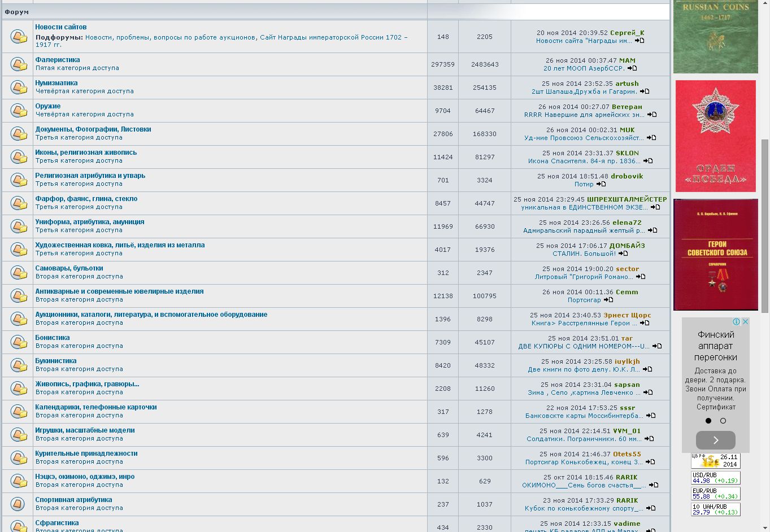770x532 pixels.
Task: Select the second carousel dot in ad
Action: click(x=723, y=421)
